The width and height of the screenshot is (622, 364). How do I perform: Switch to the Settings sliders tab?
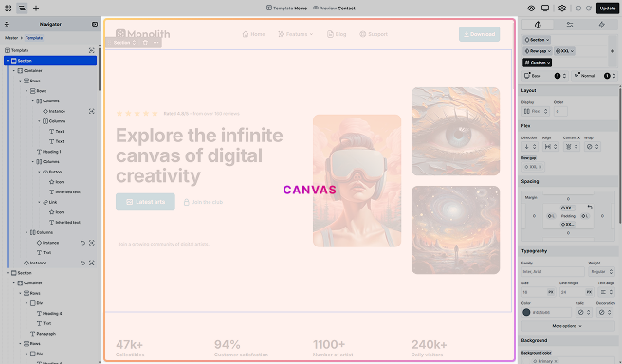pos(570,25)
